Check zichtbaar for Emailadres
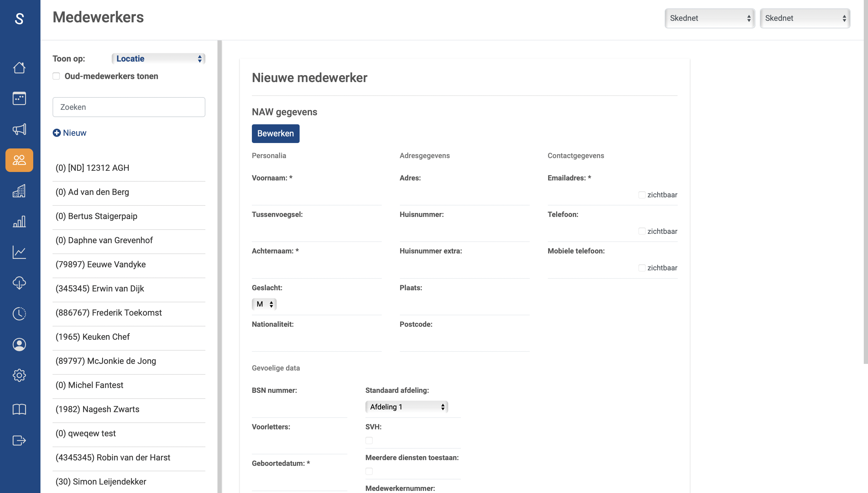The image size is (868, 493). point(641,195)
